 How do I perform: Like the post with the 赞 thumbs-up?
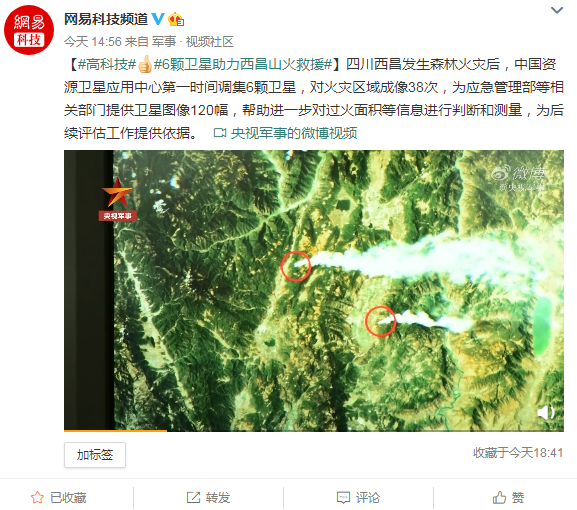(499, 497)
